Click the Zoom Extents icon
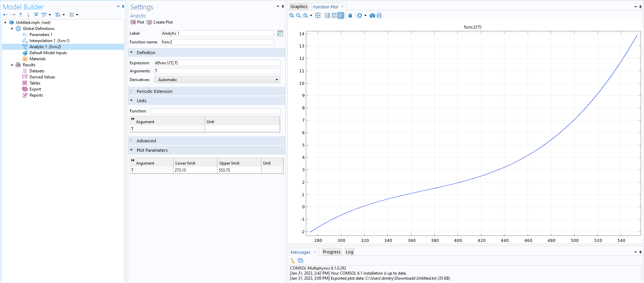This screenshot has width=644, height=283. tap(318, 15)
